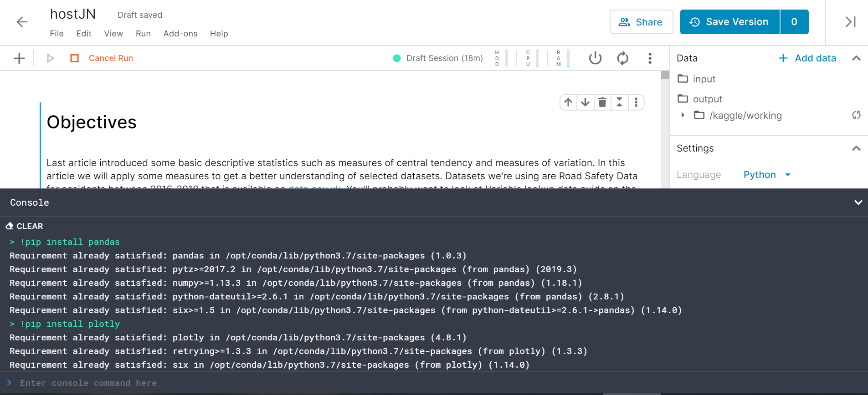Open the output folder
The height and width of the screenshot is (395, 868).
tap(699, 99)
